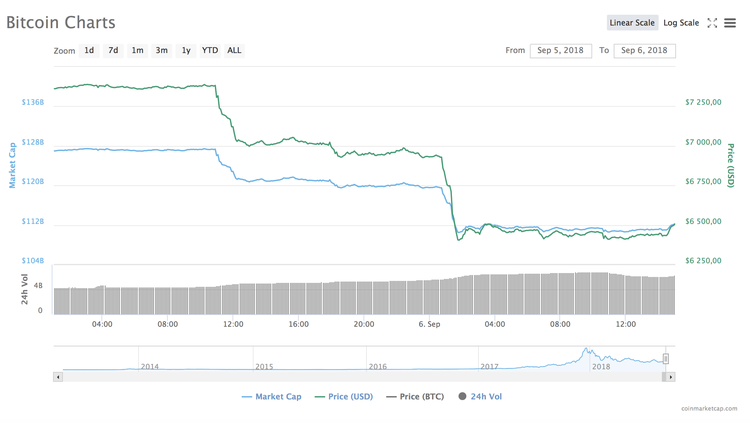Click the $6 250,00 price axis label
This screenshot has width=750, height=423.
(703, 261)
